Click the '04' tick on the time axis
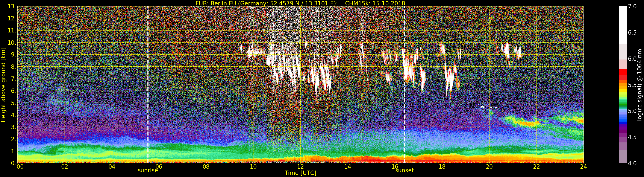 point(112,167)
